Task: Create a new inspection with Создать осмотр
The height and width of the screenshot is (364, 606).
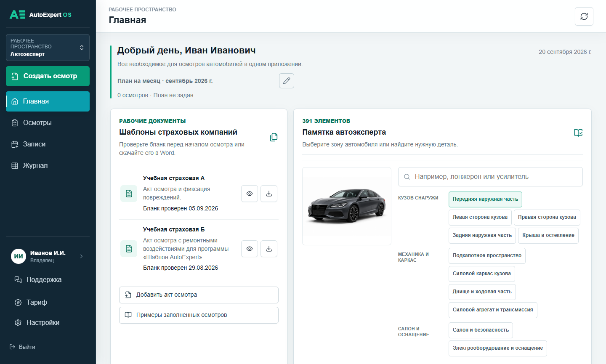Action: tap(48, 76)
